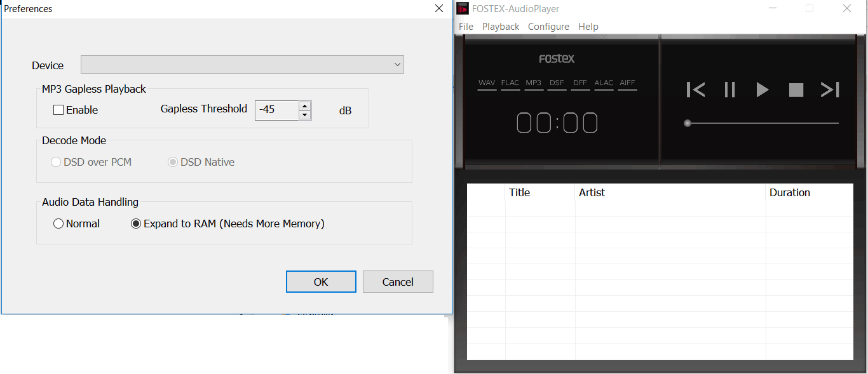The width and height of the screenshot is (868, 374).
Task: Cancel the Preferences dialog
Action: tap(398, 282)
